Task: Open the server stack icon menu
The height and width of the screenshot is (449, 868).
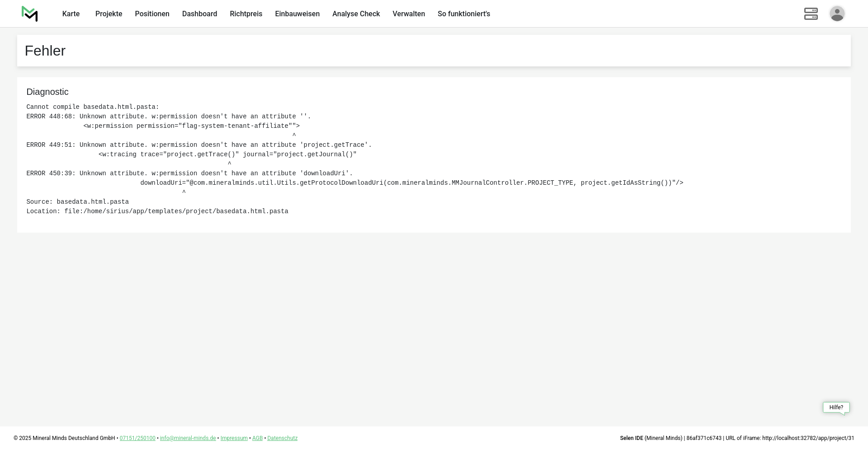Action: (x=811, y=14)
